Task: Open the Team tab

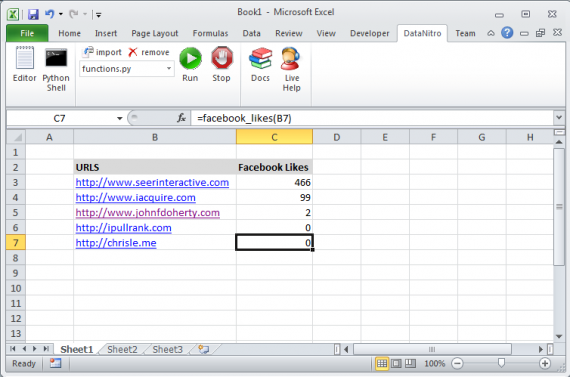Action: coord(465,33)
